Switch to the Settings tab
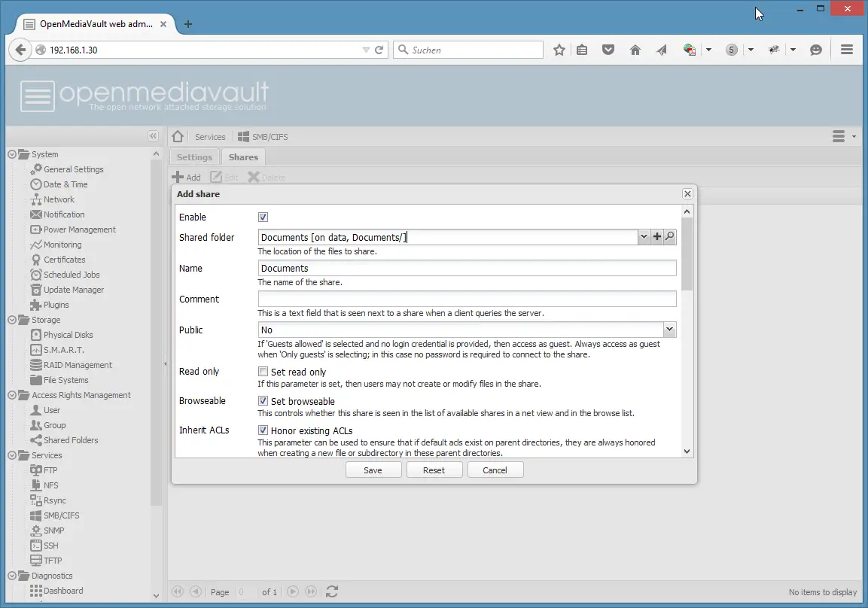Screen dimensions: 868x608 pos(194,157)
